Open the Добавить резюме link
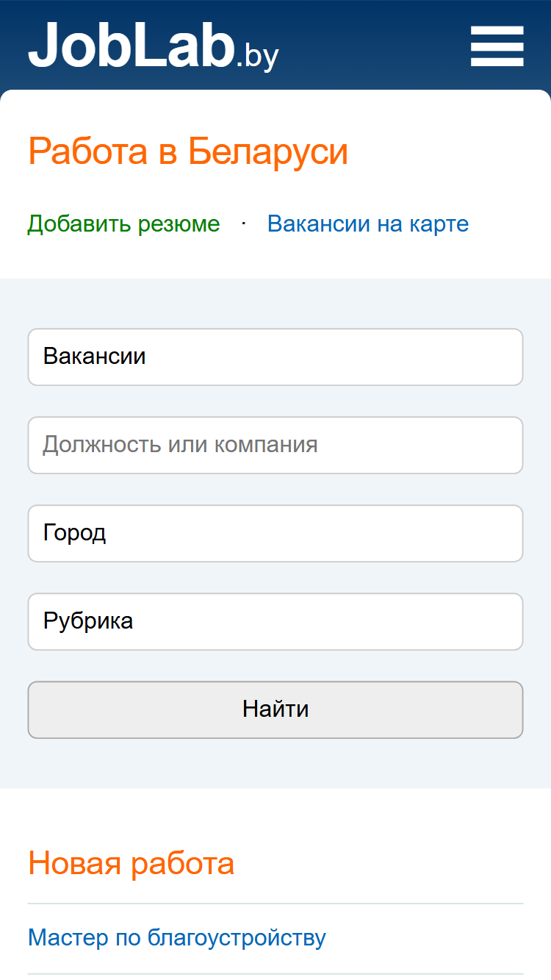 click(x=123, y=223)
